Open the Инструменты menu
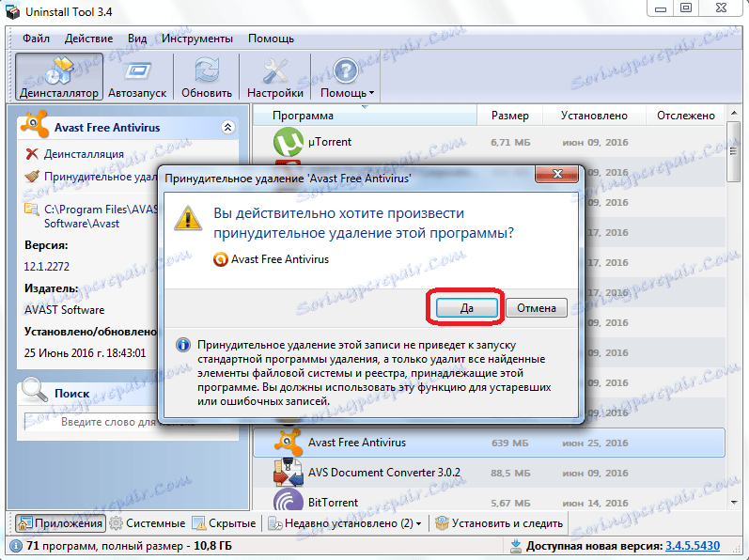The image size is (749, 560). (197, 39)
